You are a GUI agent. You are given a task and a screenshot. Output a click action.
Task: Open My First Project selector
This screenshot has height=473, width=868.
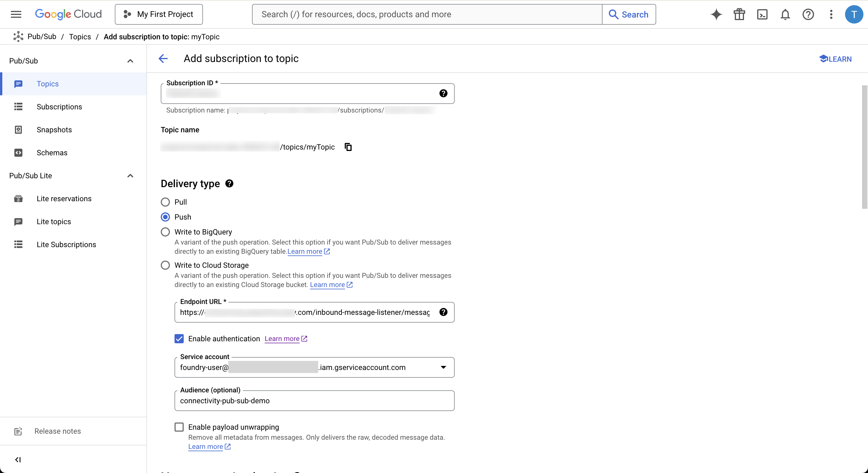tap(159, 14)
